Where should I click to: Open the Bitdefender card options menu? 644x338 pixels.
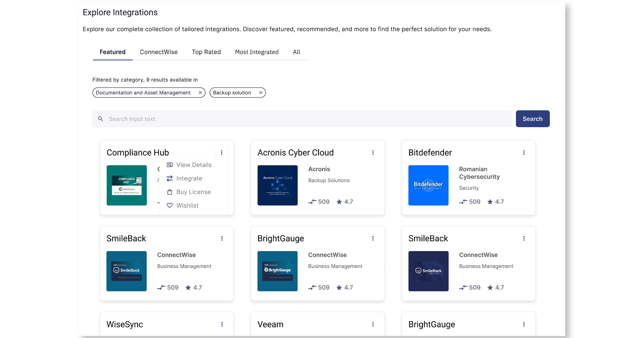(x=524, y=153)
